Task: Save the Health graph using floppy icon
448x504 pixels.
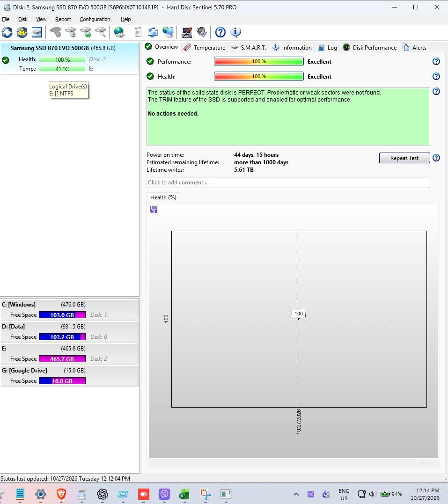Action: [x=154, y=210]
